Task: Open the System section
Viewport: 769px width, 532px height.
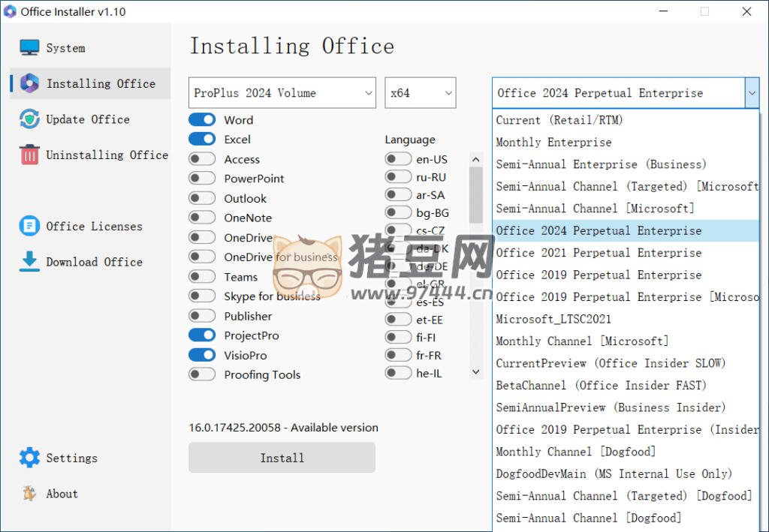Action: click(x=65, y=48)
